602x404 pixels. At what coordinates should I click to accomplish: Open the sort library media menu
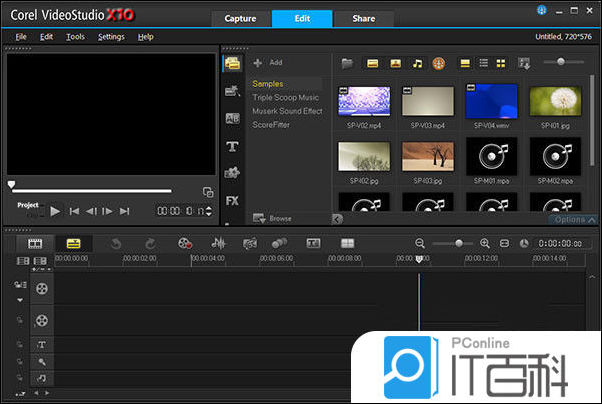tap(525, 63)
